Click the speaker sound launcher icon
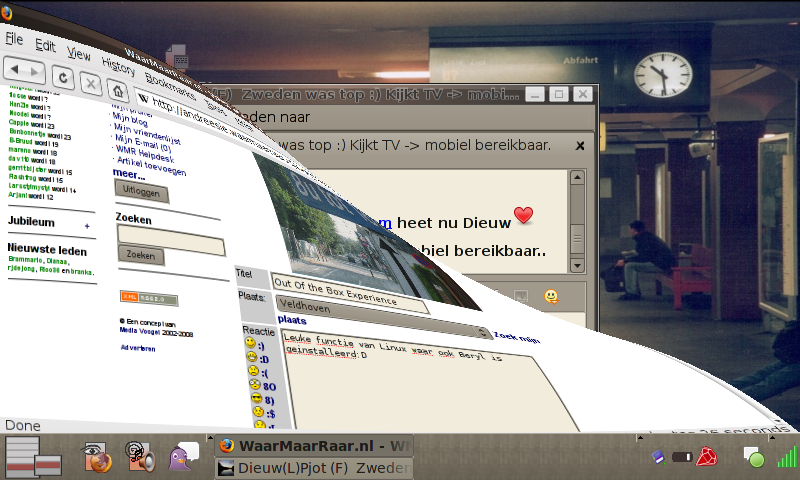 click(x=139, y=457)
